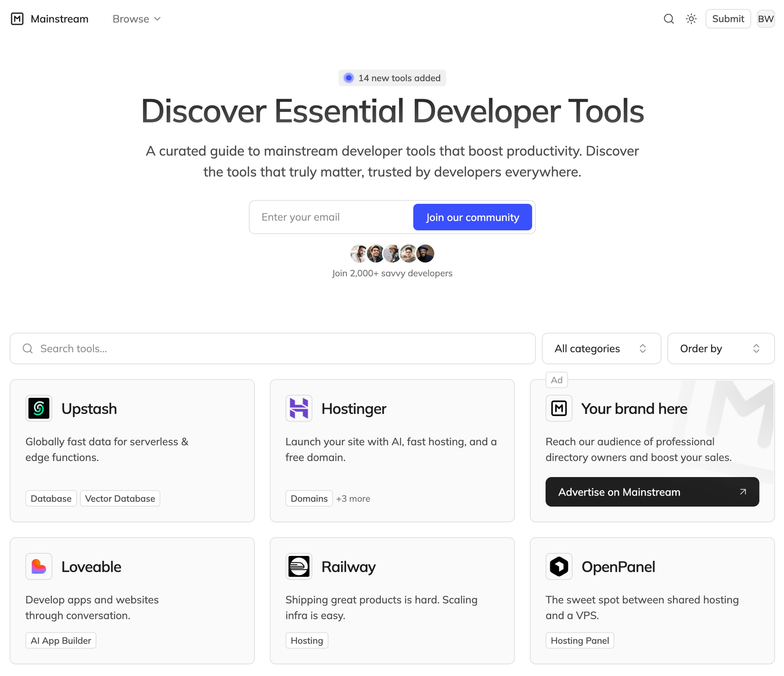Click the Hostinger logo icon
Viewport: 784px width, 676px height.
[298, 408]
